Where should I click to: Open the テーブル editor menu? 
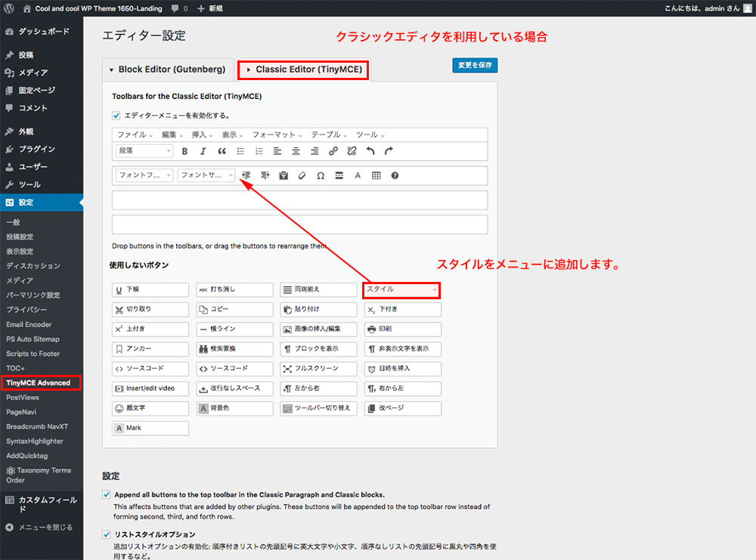click(x=329, y=135)
